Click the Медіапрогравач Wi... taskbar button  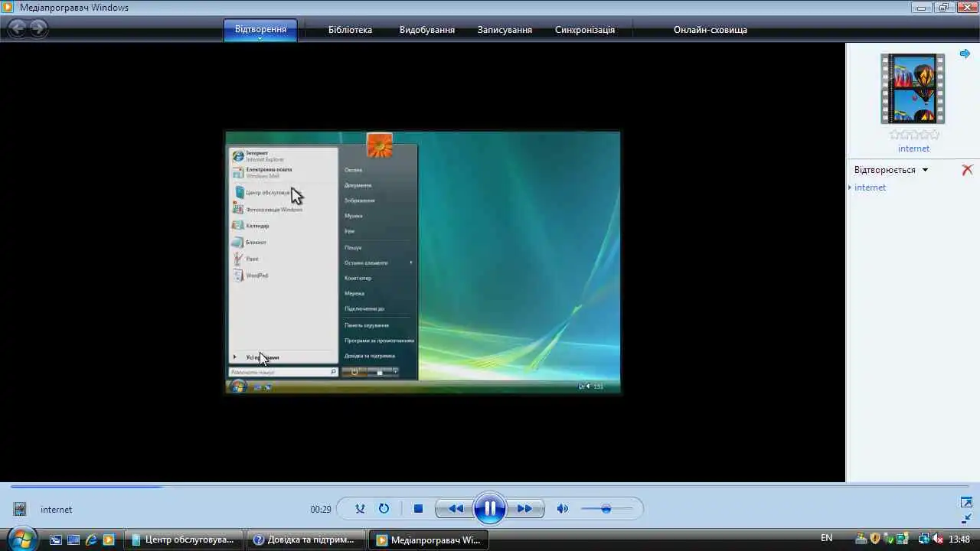coord(429,540)
